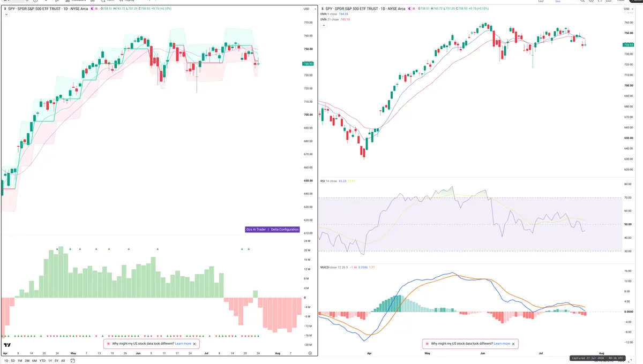The height and width of the screenshot is (364, 643).
Task: Click the 650.00 price label on right axis
Action: coord(629,138)
